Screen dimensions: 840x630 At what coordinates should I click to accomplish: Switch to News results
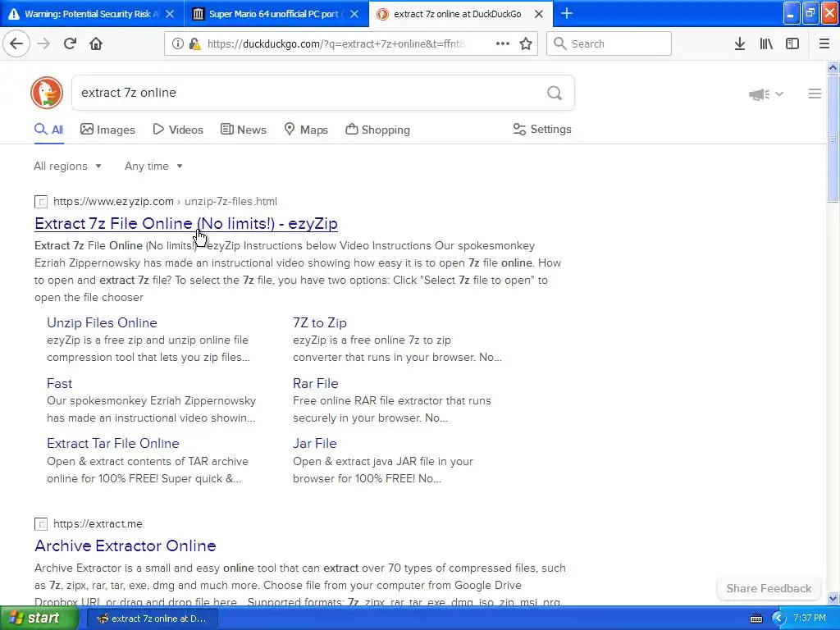pyautogui.click(x=243, y=130)
